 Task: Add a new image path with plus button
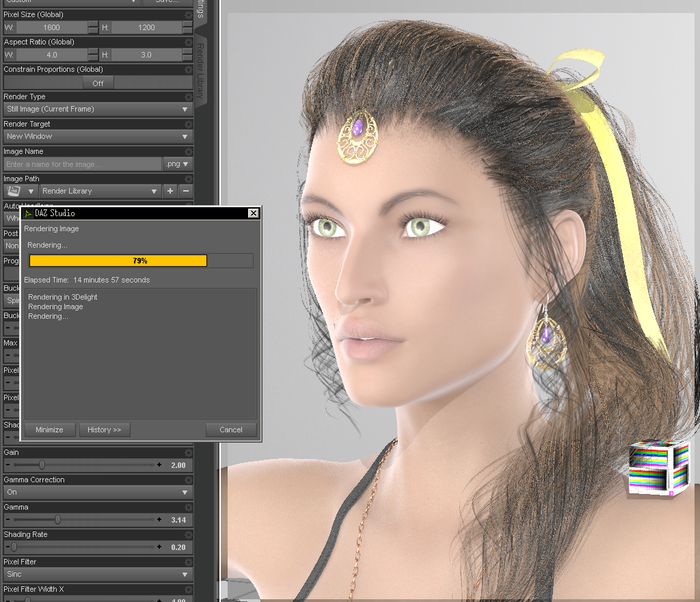[170, 191]
